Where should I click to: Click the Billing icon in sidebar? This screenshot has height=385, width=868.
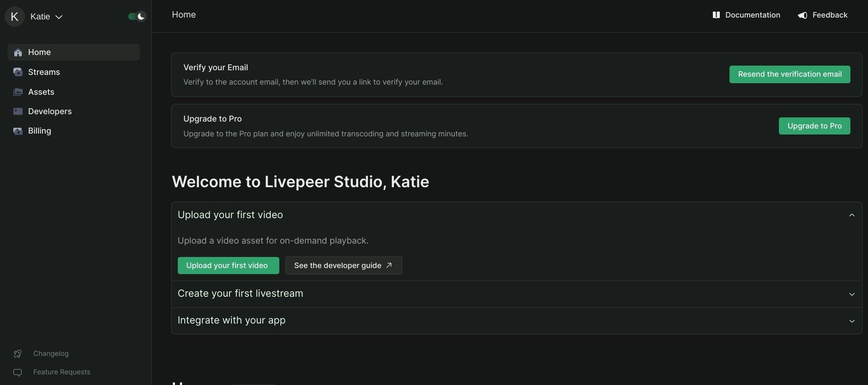18,131
